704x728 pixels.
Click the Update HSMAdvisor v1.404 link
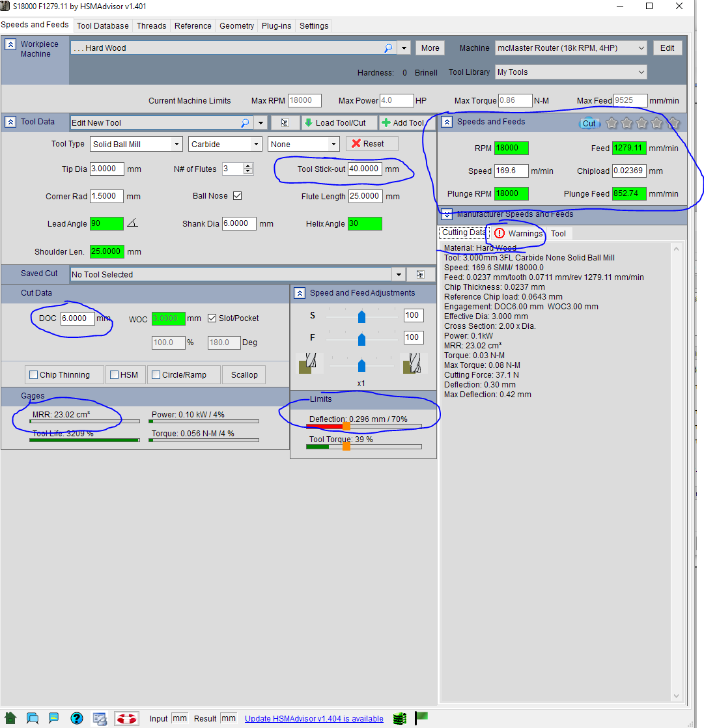coord(314,718)
